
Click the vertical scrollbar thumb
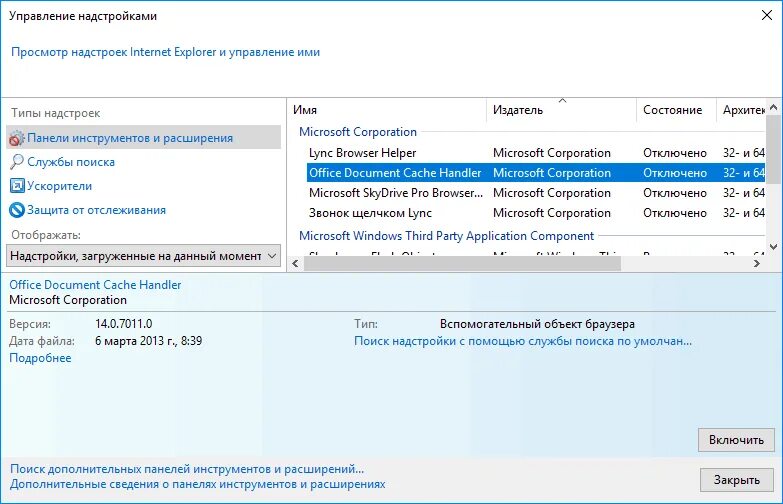(x=774, y=149)
